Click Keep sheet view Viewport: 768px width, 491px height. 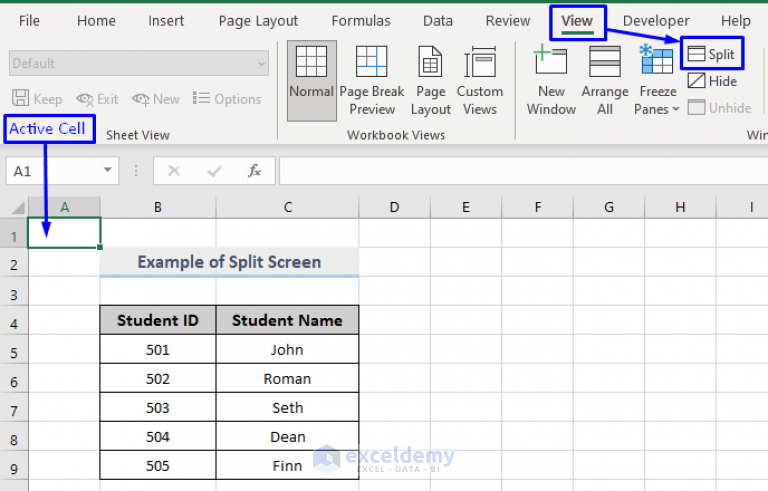point(37,99)
